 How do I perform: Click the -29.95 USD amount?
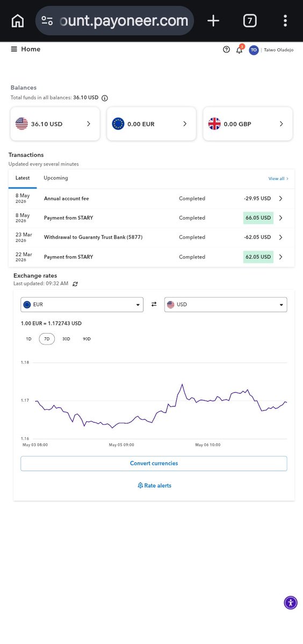257,198
